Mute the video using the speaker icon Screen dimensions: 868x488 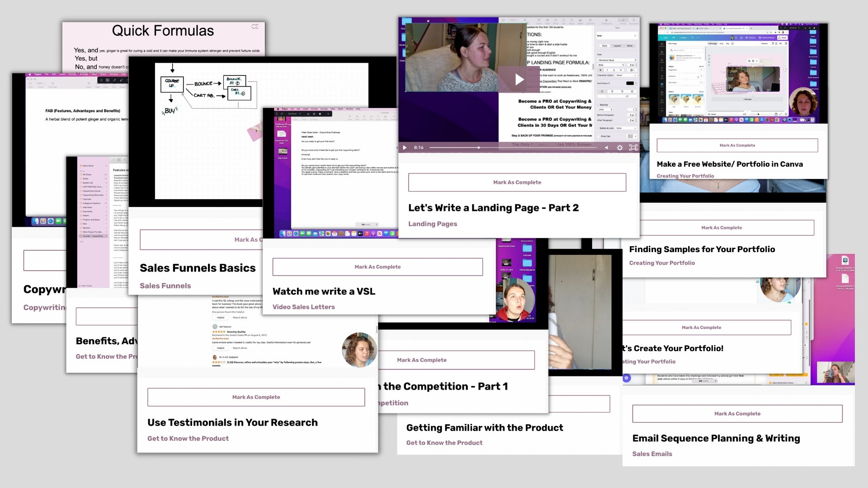(x=606, y=148)
